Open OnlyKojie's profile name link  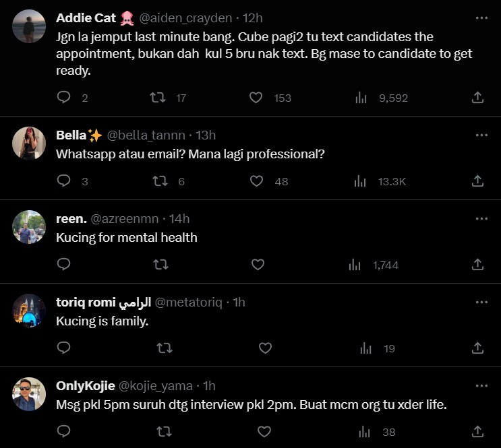coord(85,386)
